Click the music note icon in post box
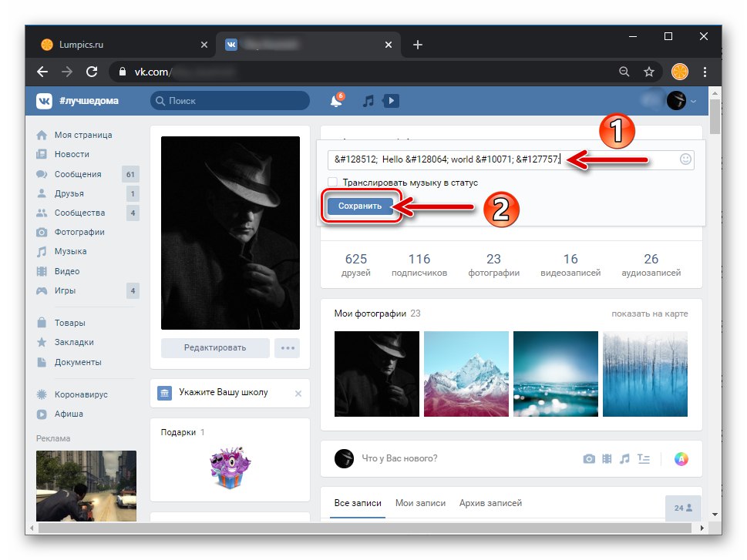 pyautogui.click(x=624, y=459)
